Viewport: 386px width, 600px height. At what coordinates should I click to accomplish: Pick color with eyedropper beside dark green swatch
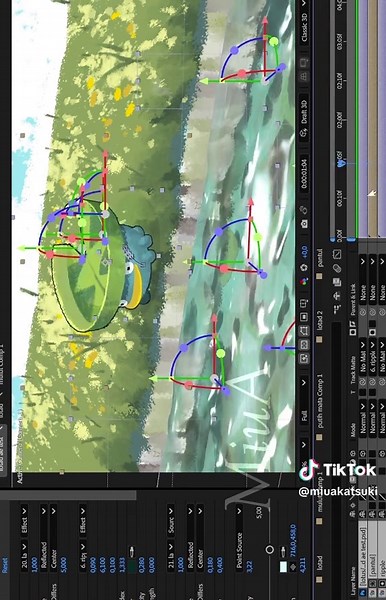(x=132, y=552)
